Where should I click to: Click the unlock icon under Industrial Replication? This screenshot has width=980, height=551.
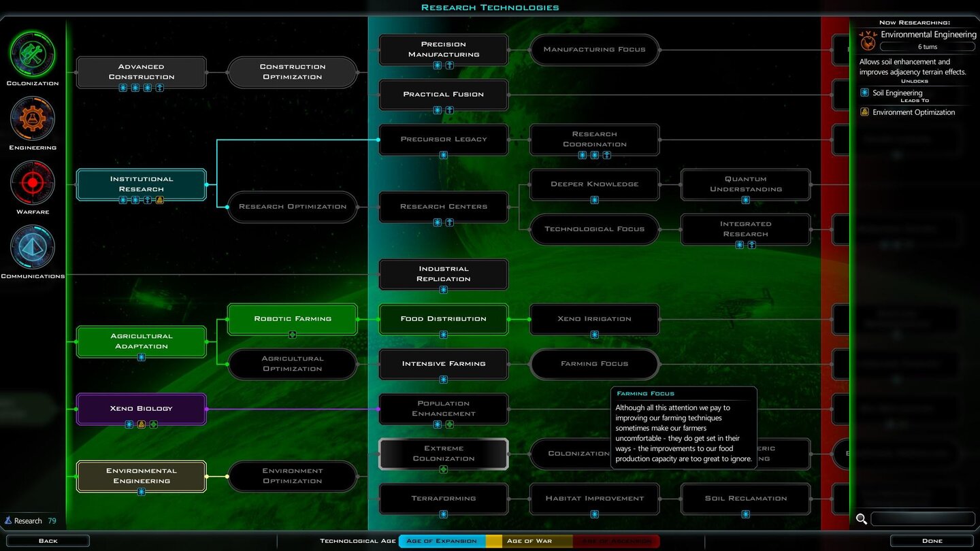pyautogui.click(x=444, y=290)
